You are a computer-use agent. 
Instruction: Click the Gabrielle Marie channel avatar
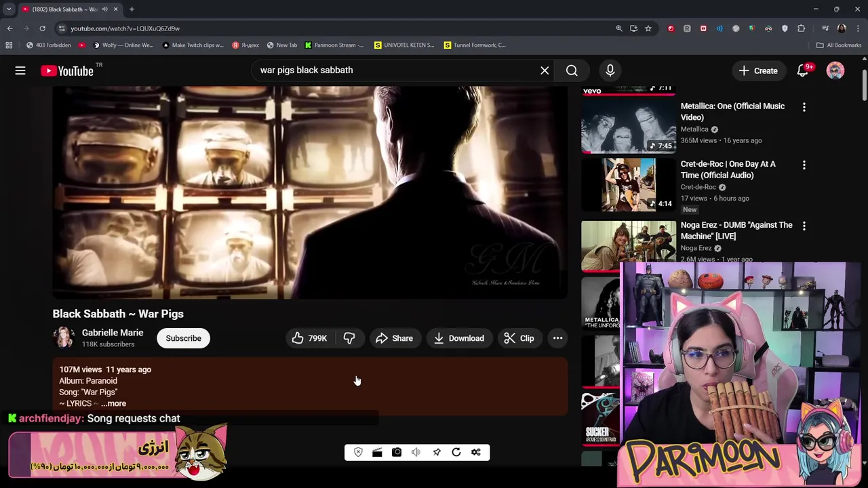[x=64, y=338]
